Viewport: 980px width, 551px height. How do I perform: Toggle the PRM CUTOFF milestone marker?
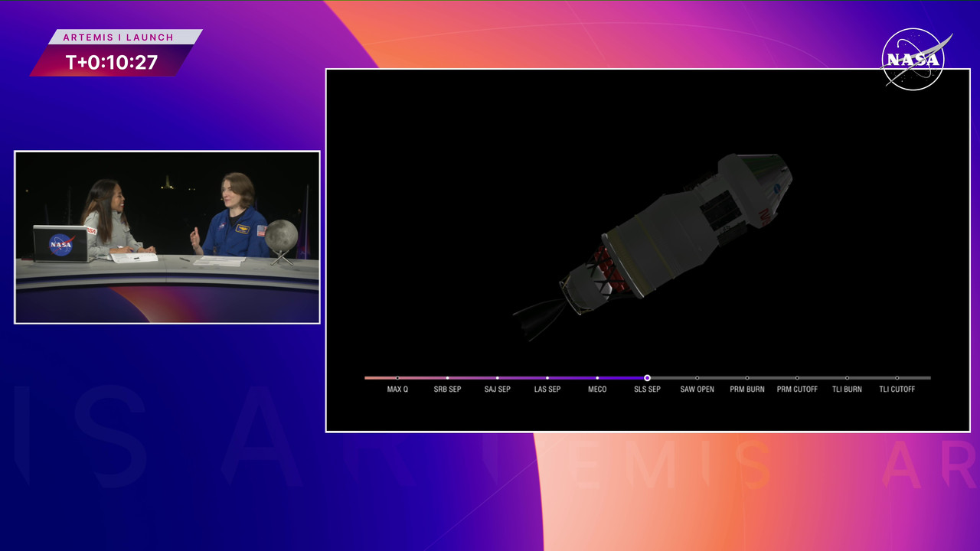797,377
